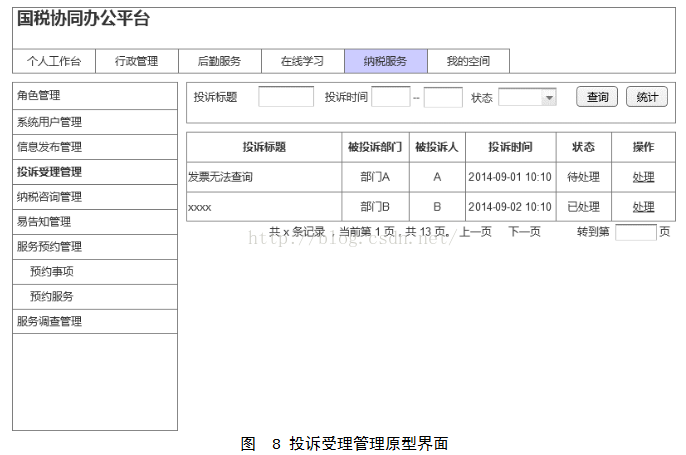686x455 pixels.
Task: Select 易告知管理 in the sidebar
Action: [95, 222]
